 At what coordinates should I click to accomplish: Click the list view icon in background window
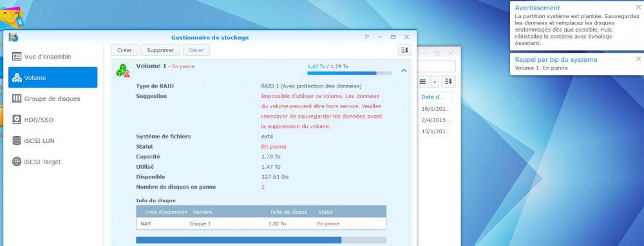423,82
